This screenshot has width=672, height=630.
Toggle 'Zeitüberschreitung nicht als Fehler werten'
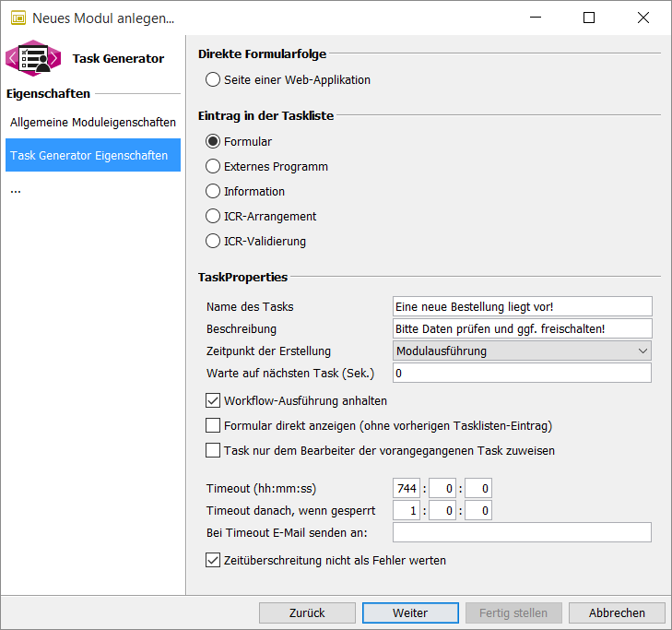click(x=214, y=560)
